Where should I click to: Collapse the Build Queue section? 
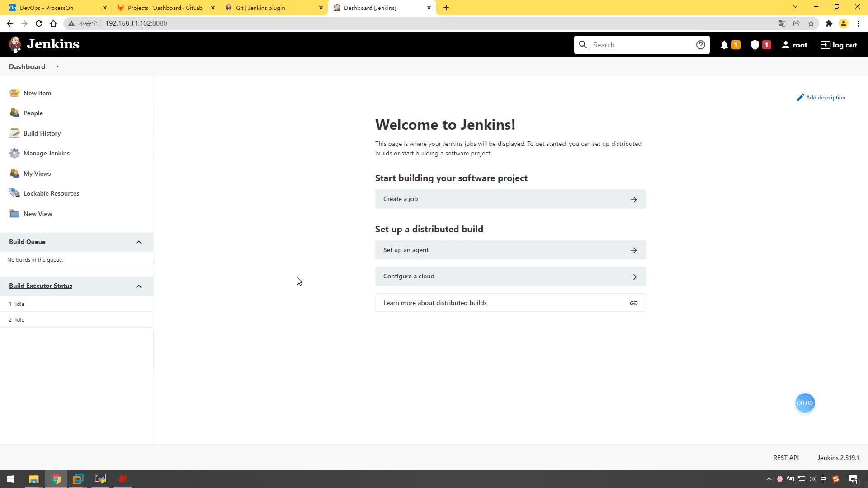[139, 242]
